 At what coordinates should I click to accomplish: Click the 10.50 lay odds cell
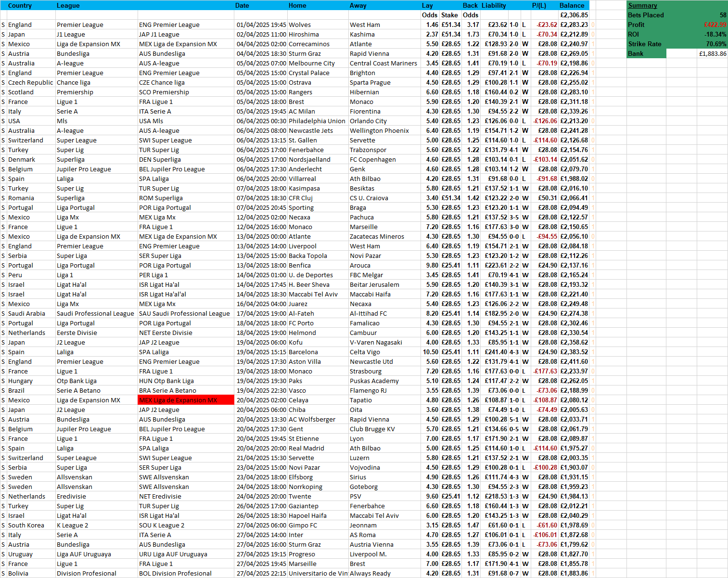430,352
